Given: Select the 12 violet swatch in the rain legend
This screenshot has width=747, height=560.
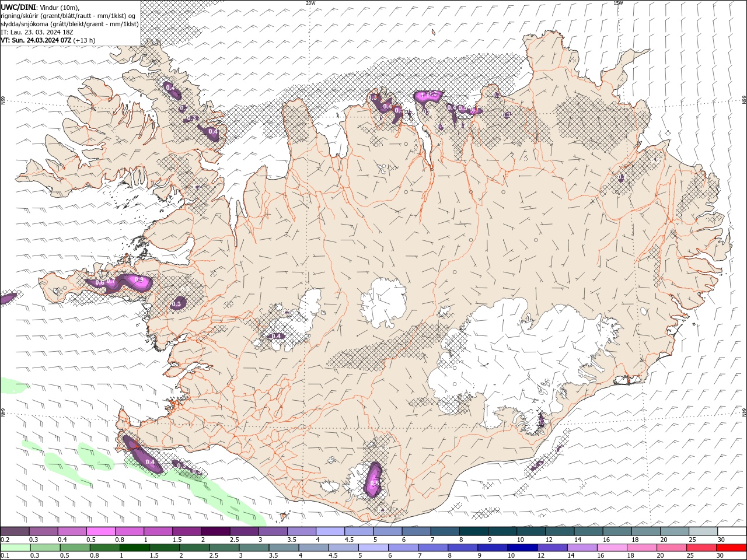Looking at the screenshot, I should click(x=552, y=548).
